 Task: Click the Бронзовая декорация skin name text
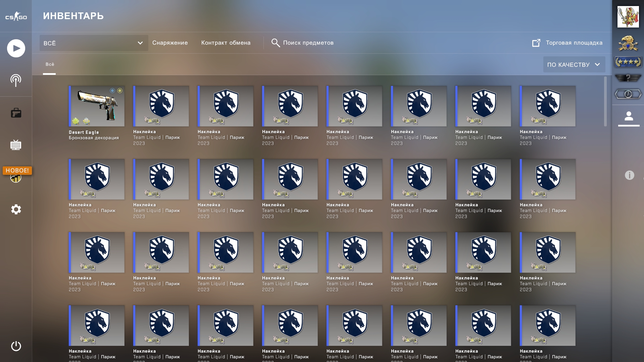coord(94,138)
